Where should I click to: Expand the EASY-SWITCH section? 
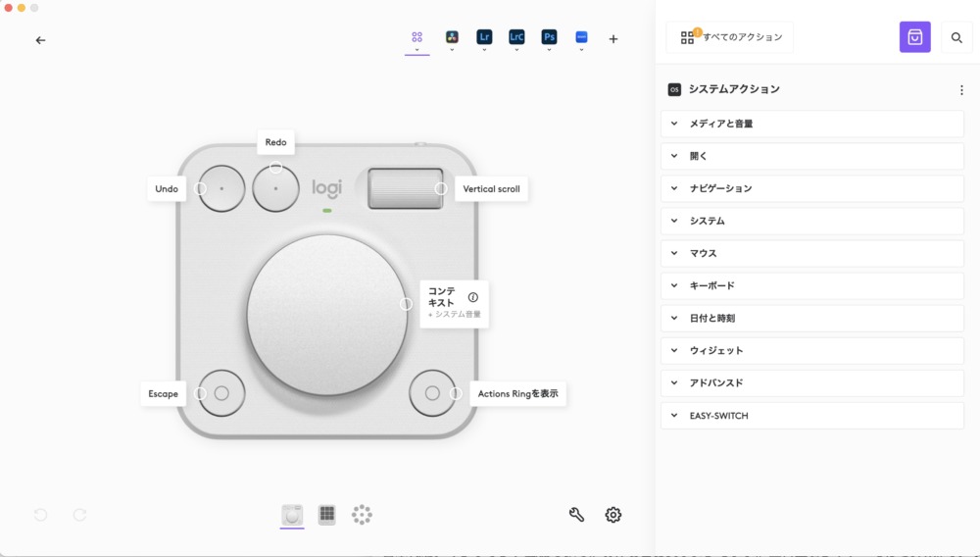[x=812, y=416]
